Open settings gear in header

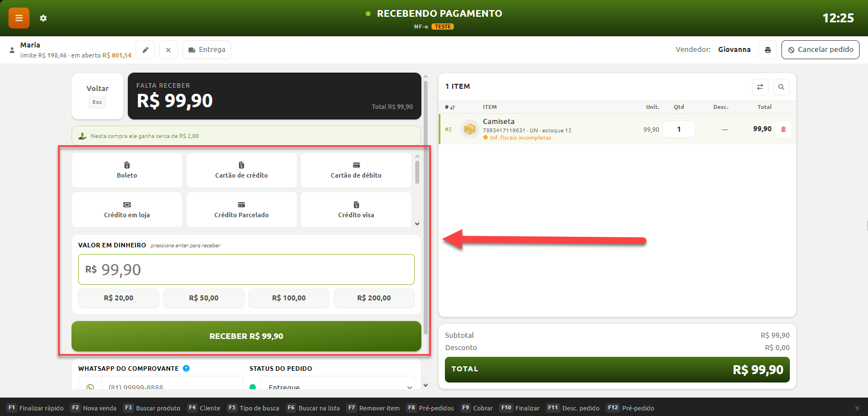[44, 18]
